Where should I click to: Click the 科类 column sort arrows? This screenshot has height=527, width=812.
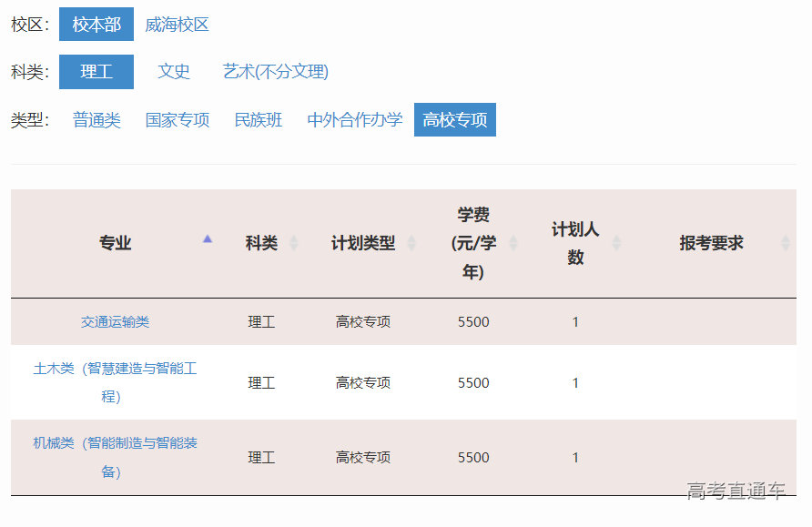click(x=293, y=244)
